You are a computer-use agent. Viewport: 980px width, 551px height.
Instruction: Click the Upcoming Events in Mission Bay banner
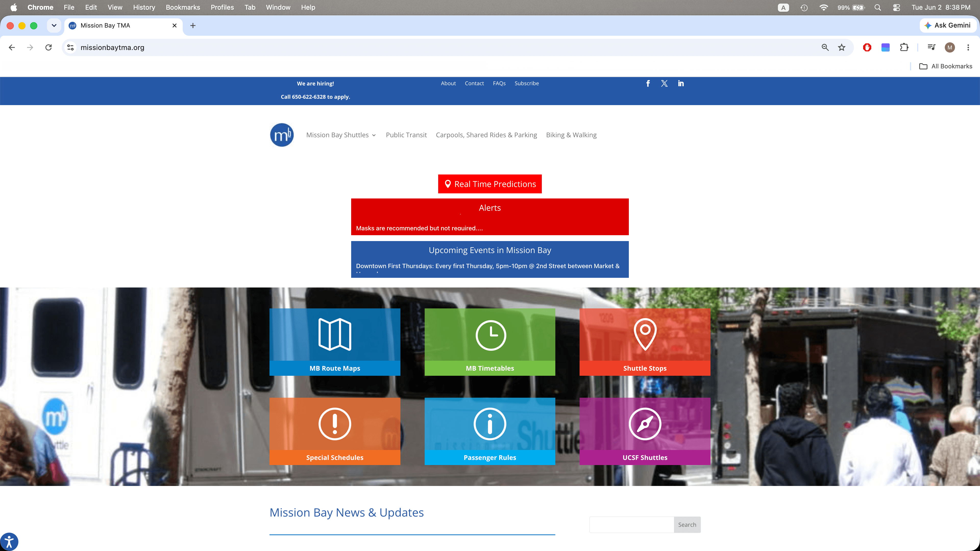(490, 259)
